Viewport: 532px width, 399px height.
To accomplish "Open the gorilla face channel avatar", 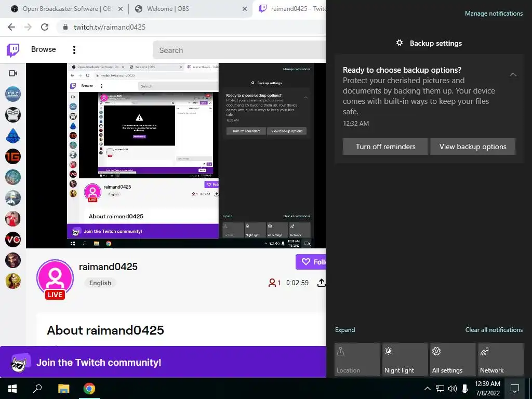I will [13, 115].
